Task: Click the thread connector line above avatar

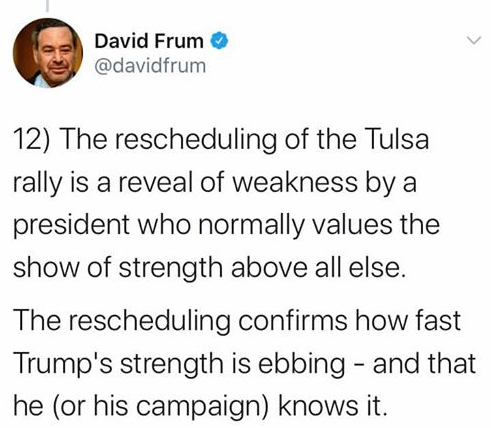Action: 47,5
